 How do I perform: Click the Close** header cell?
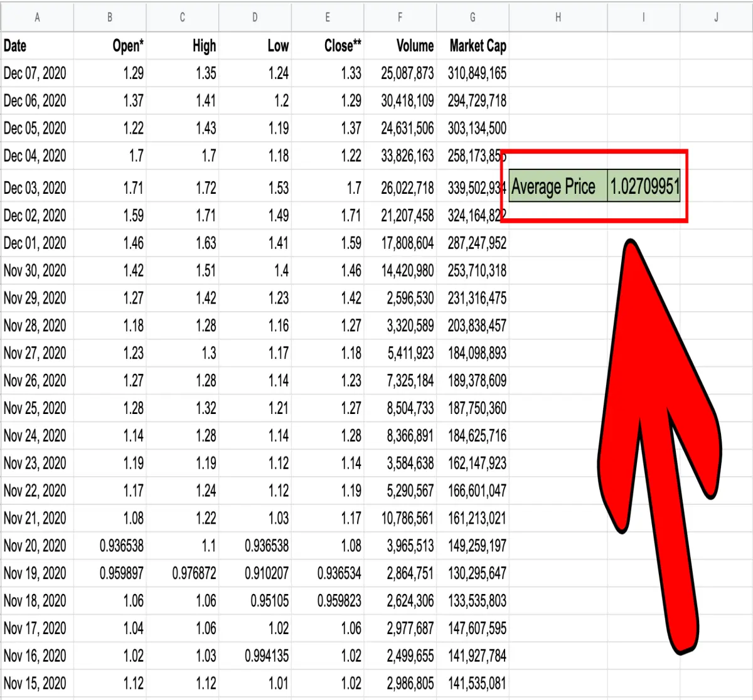tap(328, 46)
